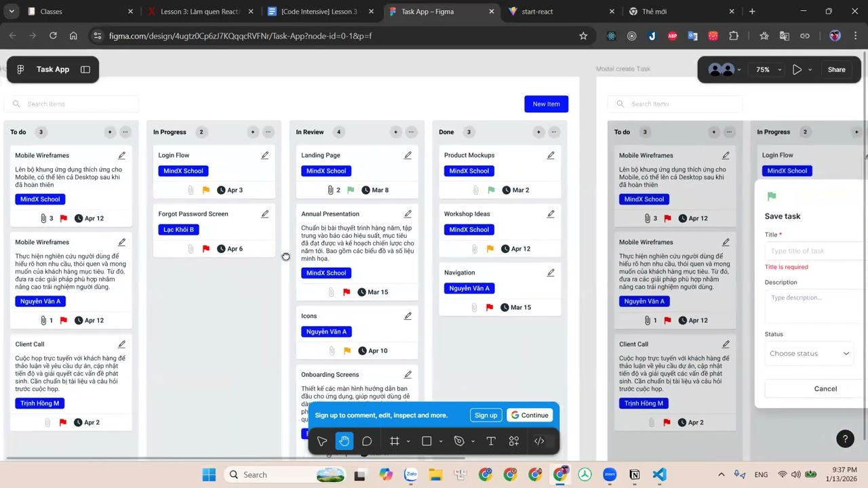
Task: Show hidden system tray icons
Action: click(722, 474)
